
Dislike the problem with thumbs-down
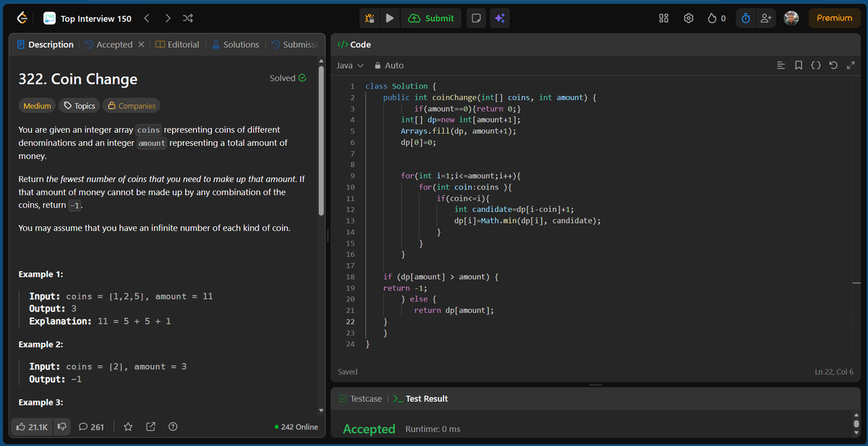pyautogui.click(x=62, y=427)
